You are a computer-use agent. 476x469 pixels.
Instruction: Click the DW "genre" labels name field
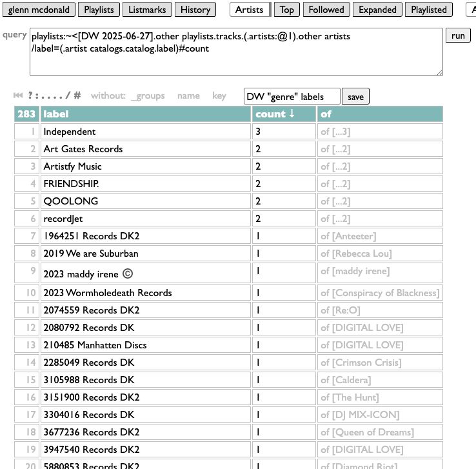click(292, 97)
